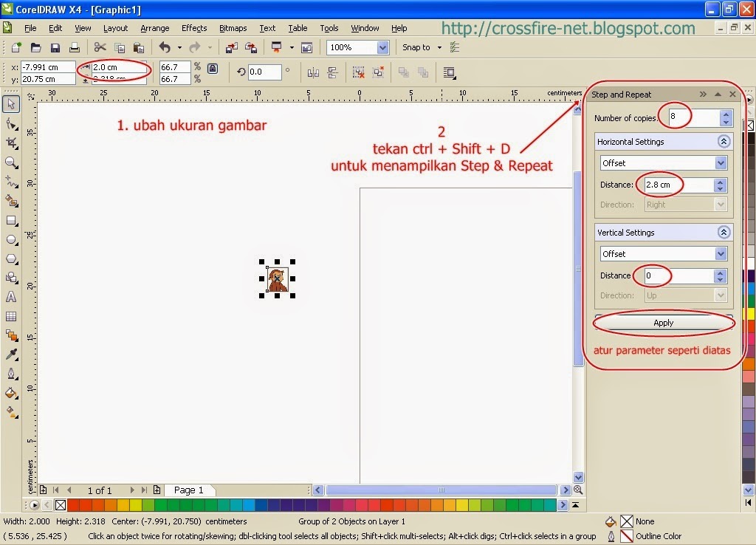Click the object width 2.0 cm field
Image resolution: width=756 pixels, height=545 pixels.
point(119,67)
